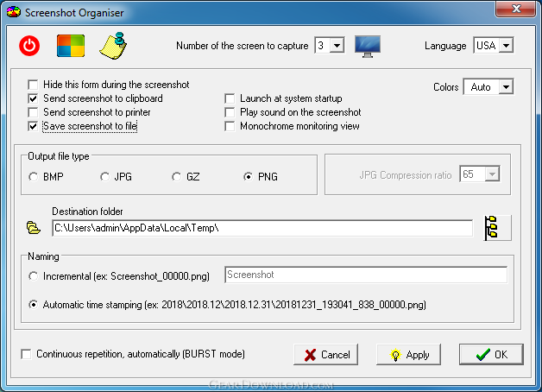Select the JPG output file type
Screen dimensions: 542x392
click(x=105, y=177)
